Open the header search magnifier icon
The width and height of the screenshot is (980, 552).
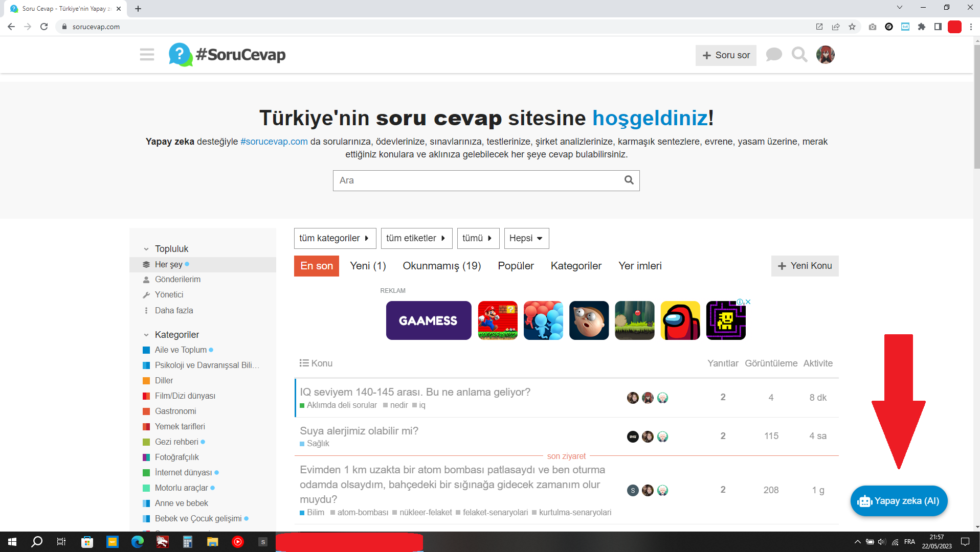799,55
